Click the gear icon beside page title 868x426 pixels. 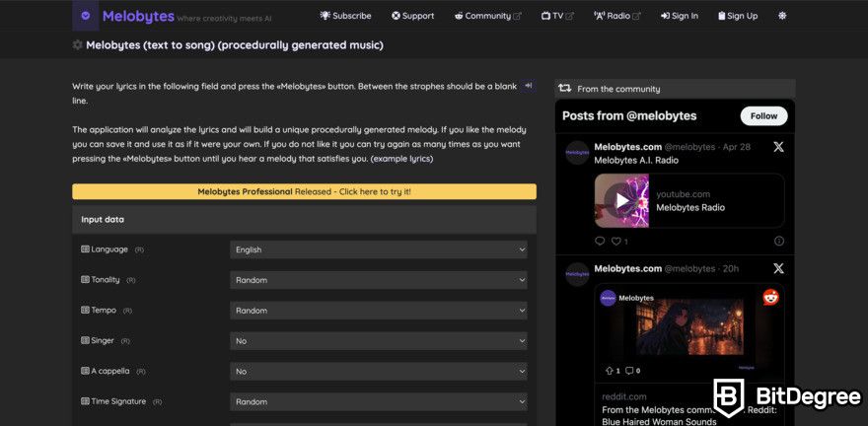pyautogui.click(x=78, y=44)
